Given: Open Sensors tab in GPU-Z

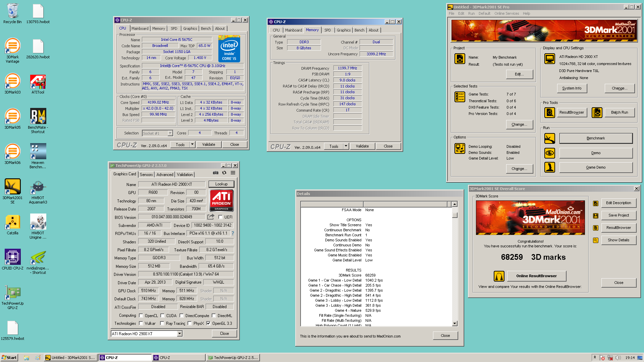Looking at the screenshot, I should coord(146,175).
